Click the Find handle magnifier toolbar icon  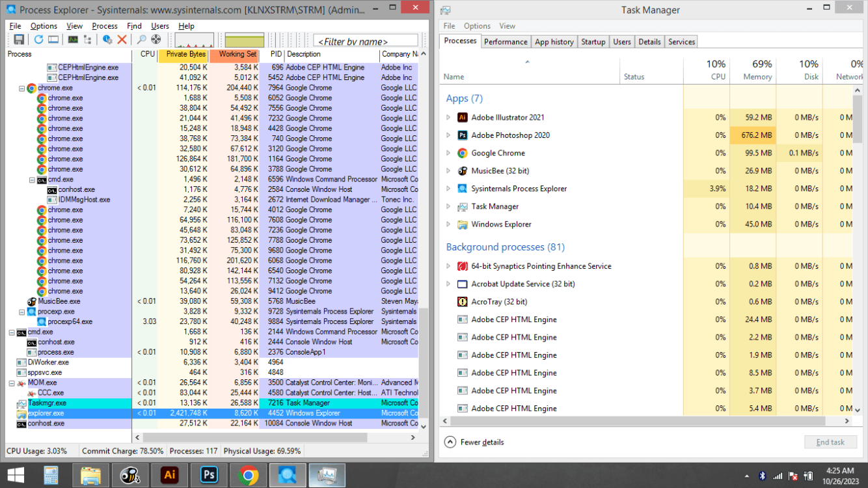tap(142, 40)
